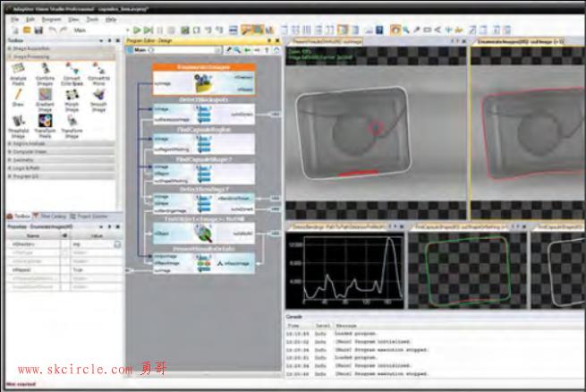Select the Transform Pixels tool

pos(45,126)
